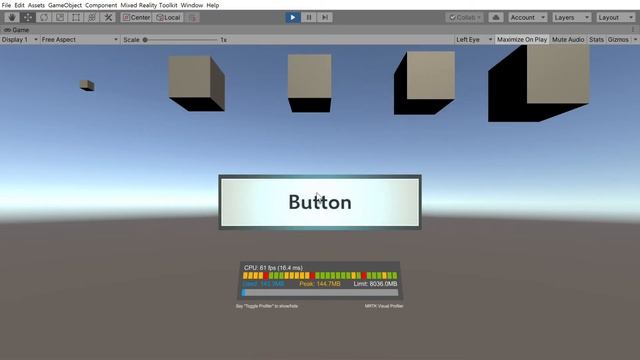640x360 pixels.
Task: Stop play mode with the Play button
Action: pos(293,18)
